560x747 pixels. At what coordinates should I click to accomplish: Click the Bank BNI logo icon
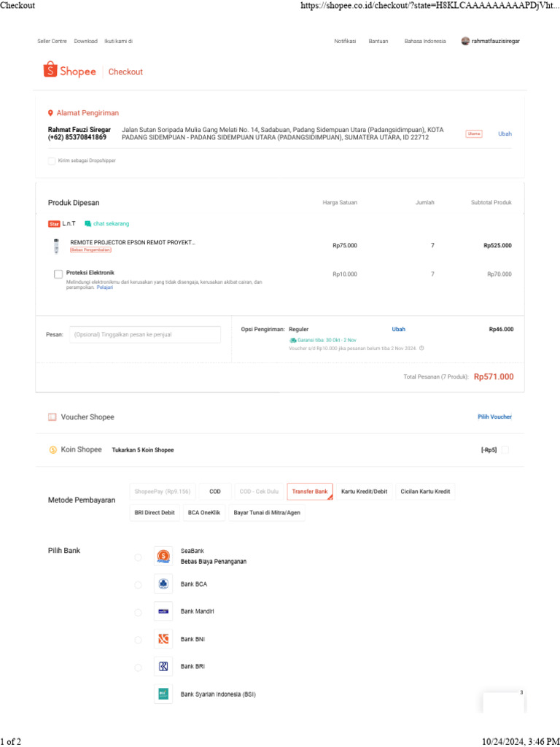pyautogui.click(x=163, y=639)
